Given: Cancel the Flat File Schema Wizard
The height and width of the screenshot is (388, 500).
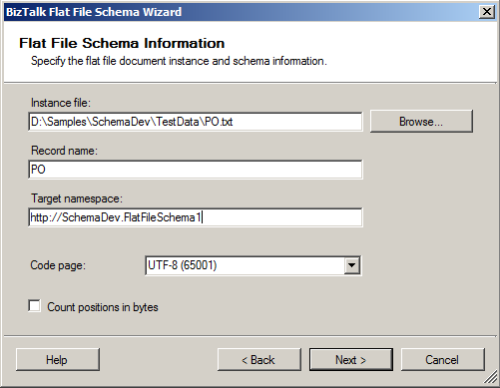Looking at the screenshot, I should (442, 360).
